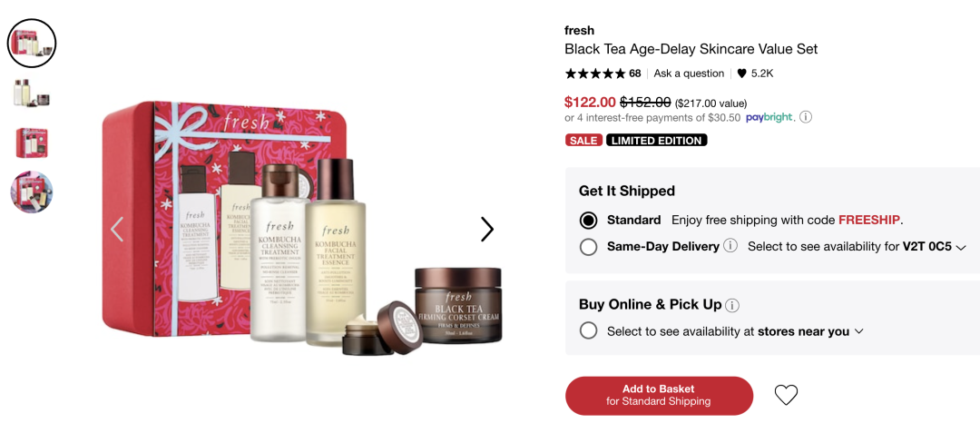The height and width of the screenshot is (423, 980).
Task: Open the fresh brand link
Action: (x=579, y=30)
